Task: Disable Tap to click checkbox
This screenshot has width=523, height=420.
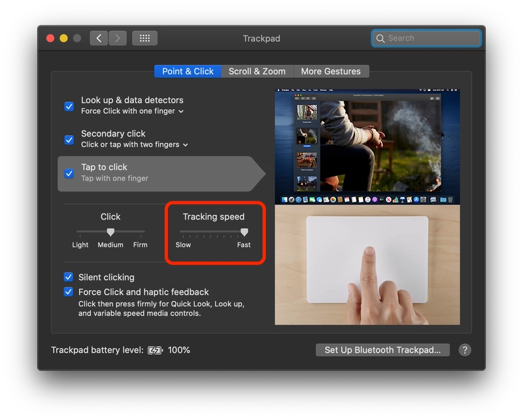Action: (x=69, y=174)
